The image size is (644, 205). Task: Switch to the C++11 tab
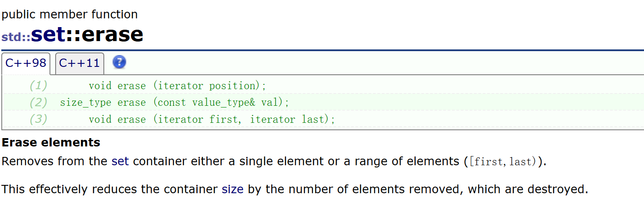pyautogui.click(x=79, y=63)
